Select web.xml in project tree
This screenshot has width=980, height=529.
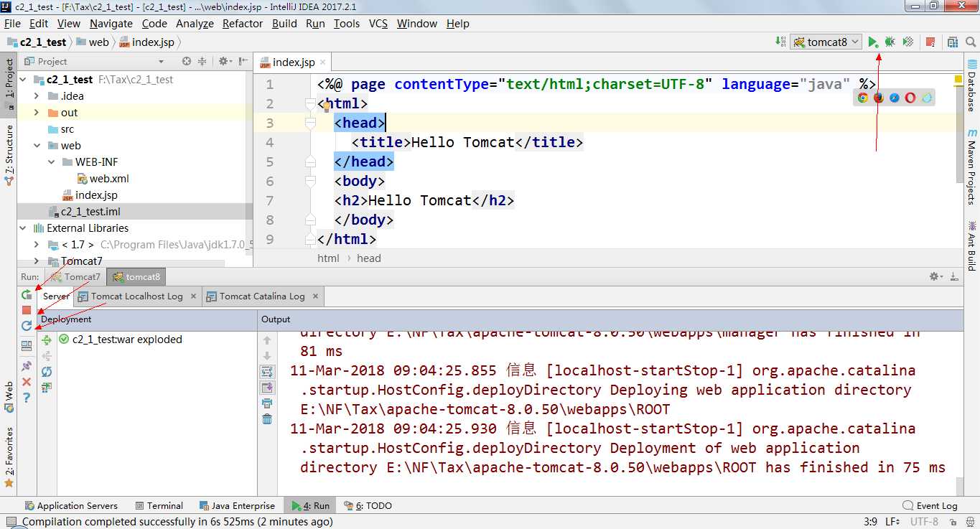tap(109, 179)
